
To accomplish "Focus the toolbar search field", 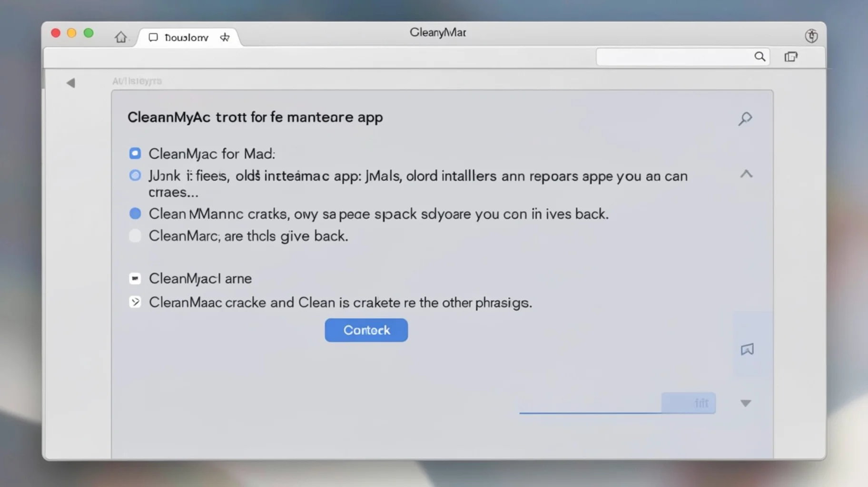I will [x=683, y=57].
